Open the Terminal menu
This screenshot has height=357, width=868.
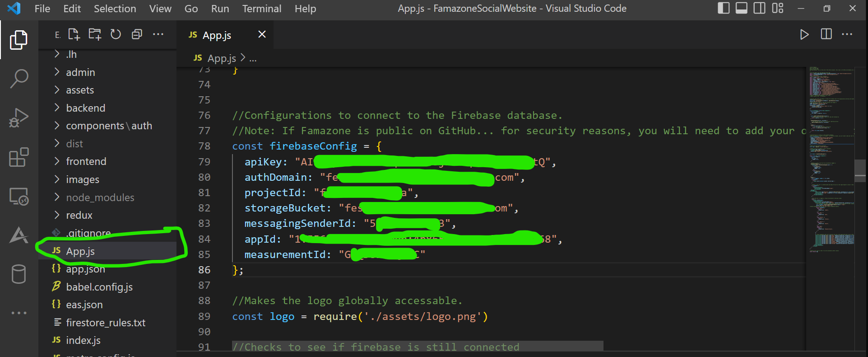click(262, 9)
